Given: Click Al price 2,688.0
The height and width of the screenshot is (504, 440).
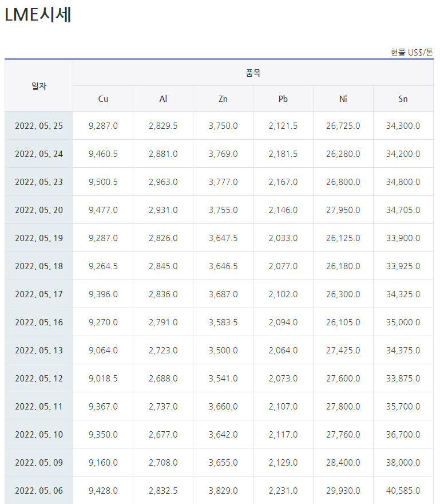Looking at the screenshot, I should click(x=163, y=379).
